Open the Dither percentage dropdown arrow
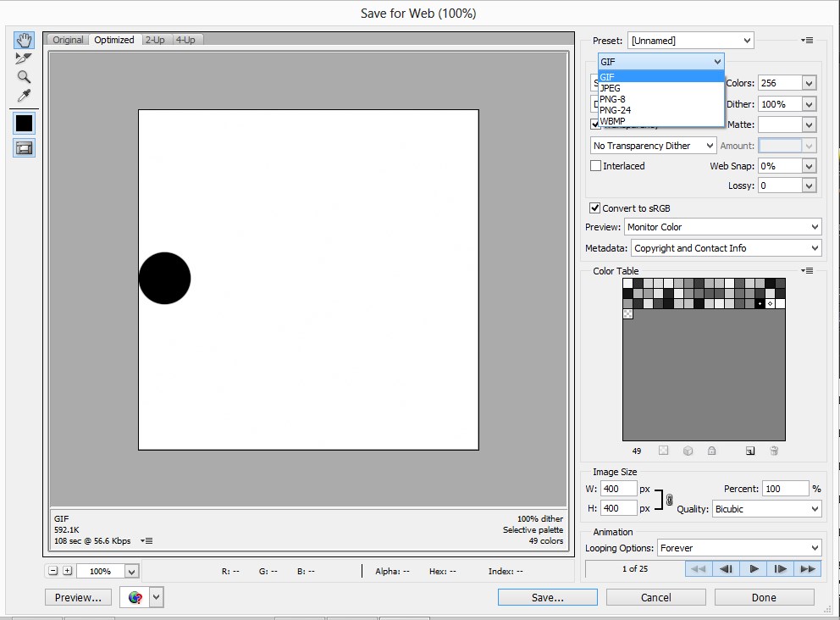The height and width of the screenshot is (620, 840). [809, 104]
